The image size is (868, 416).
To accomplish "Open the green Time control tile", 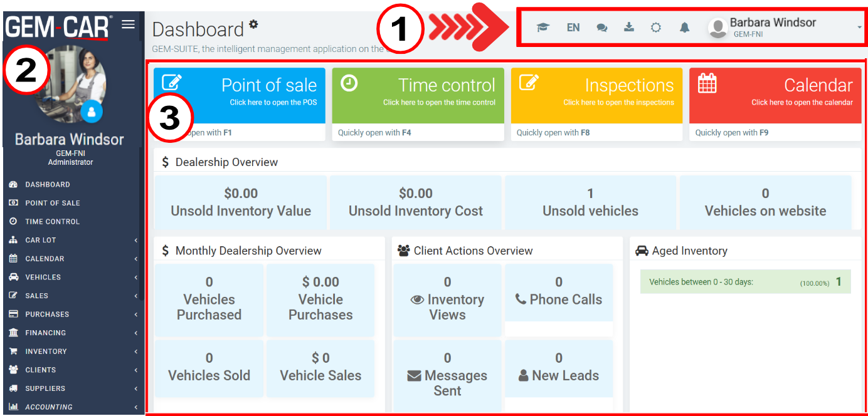I will coord(418,95).
